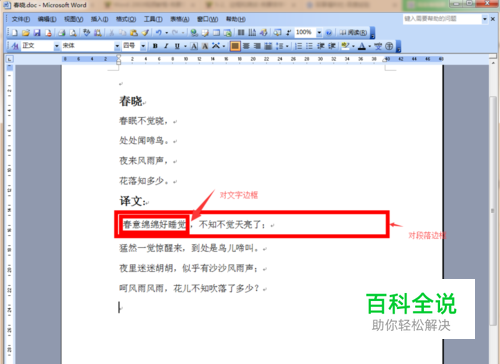Apply font color with the A button
500x364 pixels.
pos(362,46)
